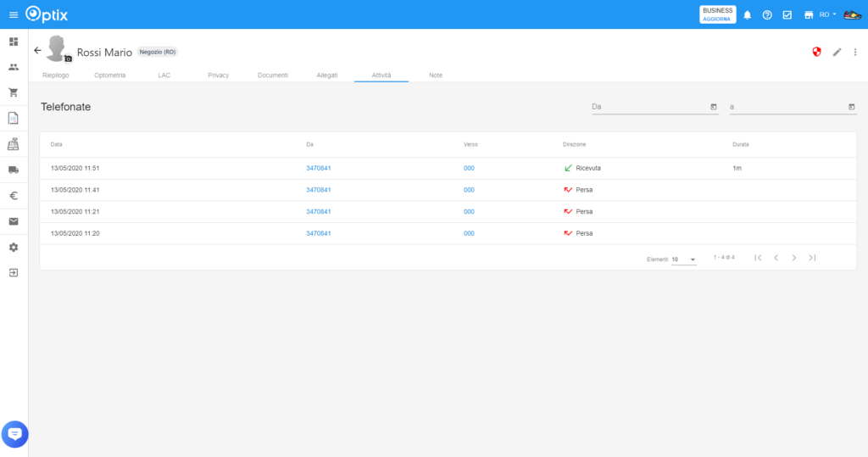Click the euro currency sidebar icon
The image size is (868, 457).
(14, 196)
